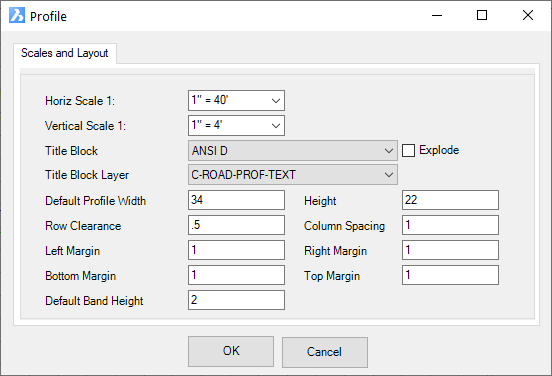Focus the Left Margin field
The height and width of the screenshot is (376, 552).
(x=236, y=250)
